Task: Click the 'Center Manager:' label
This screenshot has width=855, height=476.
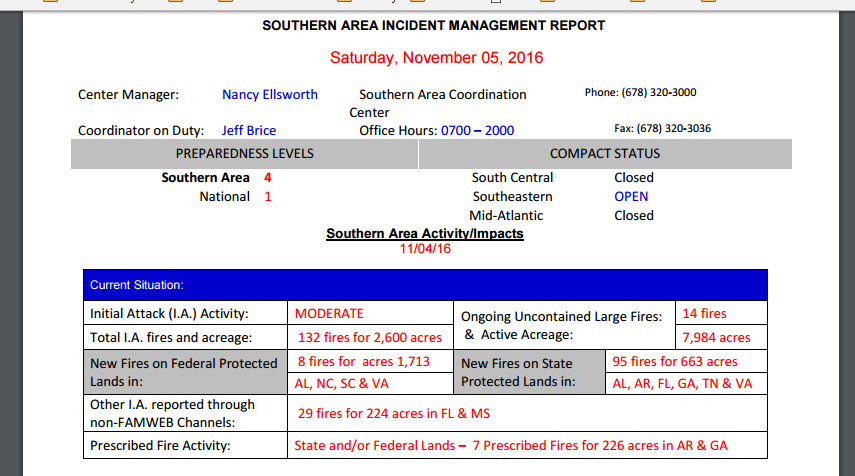Action: [128, 94]
